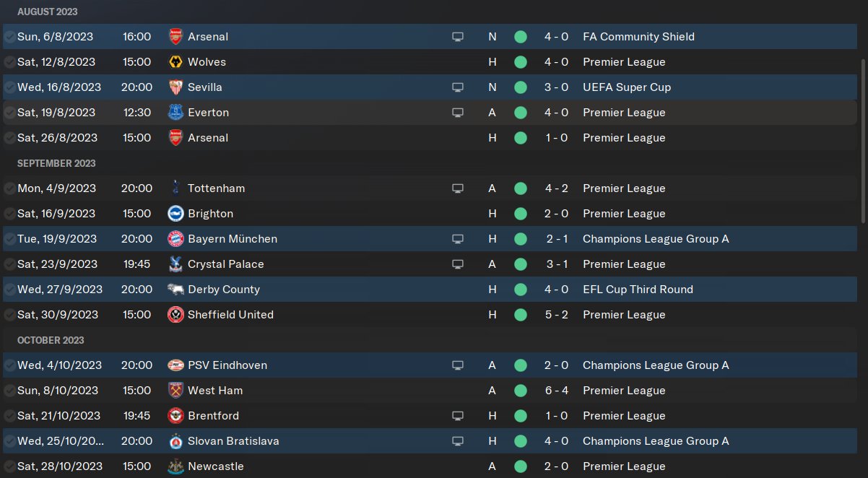The height and width of the screenshot is (478, 868).
Task: Click the Sheffield United badge icon
Action: (x=175, y=315)
